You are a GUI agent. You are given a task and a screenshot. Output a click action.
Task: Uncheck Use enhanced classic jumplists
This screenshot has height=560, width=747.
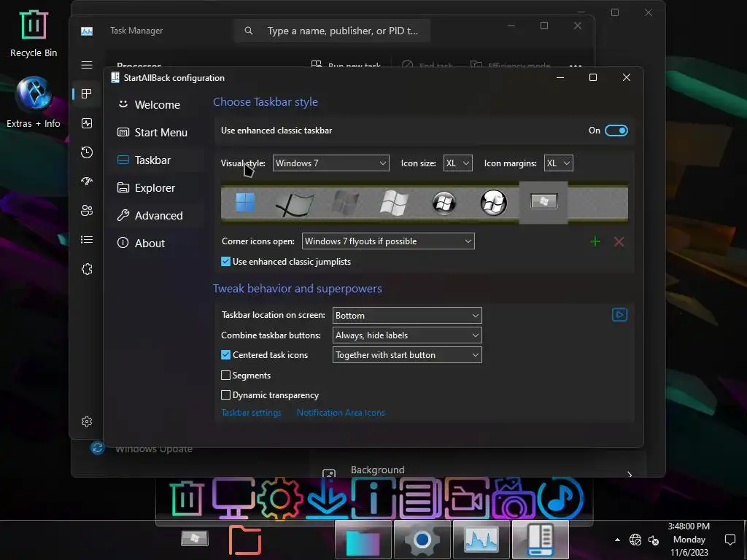[226, 262]
